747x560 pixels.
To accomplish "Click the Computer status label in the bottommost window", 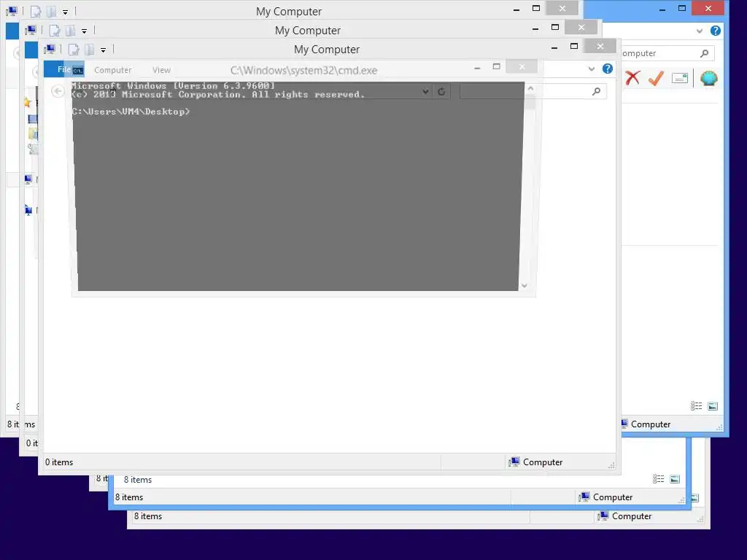I will point(631,516).
